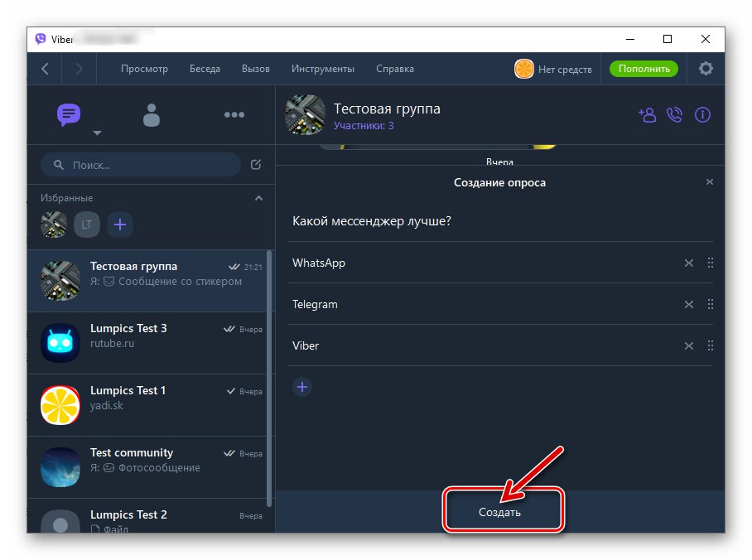Open the Chats tab speech bubble icon

pos(69,114)
